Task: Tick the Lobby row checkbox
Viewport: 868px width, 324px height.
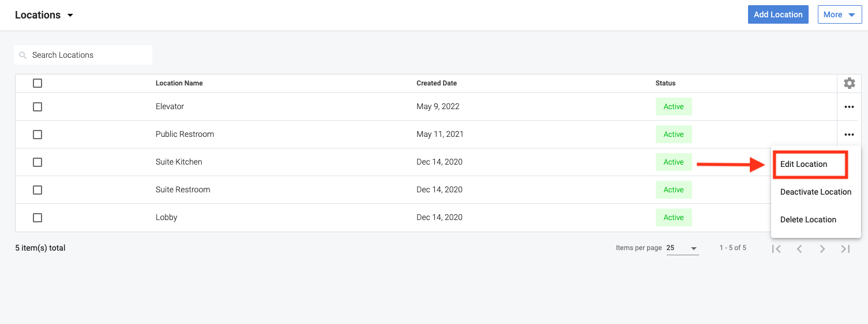Action: [37, 218]
